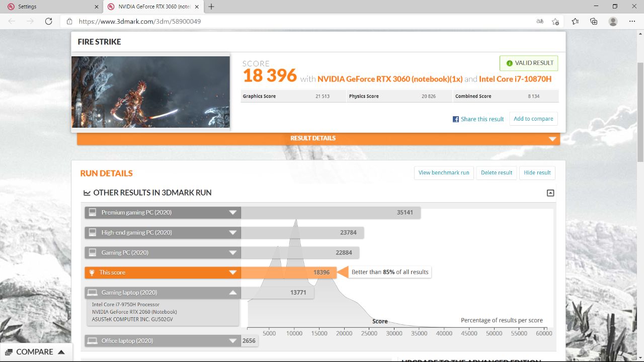644x362 pixels.
Task: Click the Gaming PC 22884 score value
Action: point(344,253)
